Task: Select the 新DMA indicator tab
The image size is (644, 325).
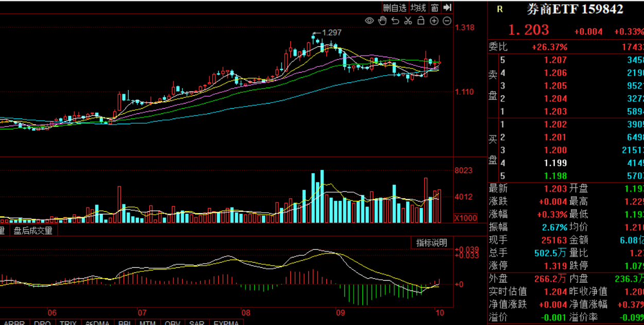Action: coord(97,323)
